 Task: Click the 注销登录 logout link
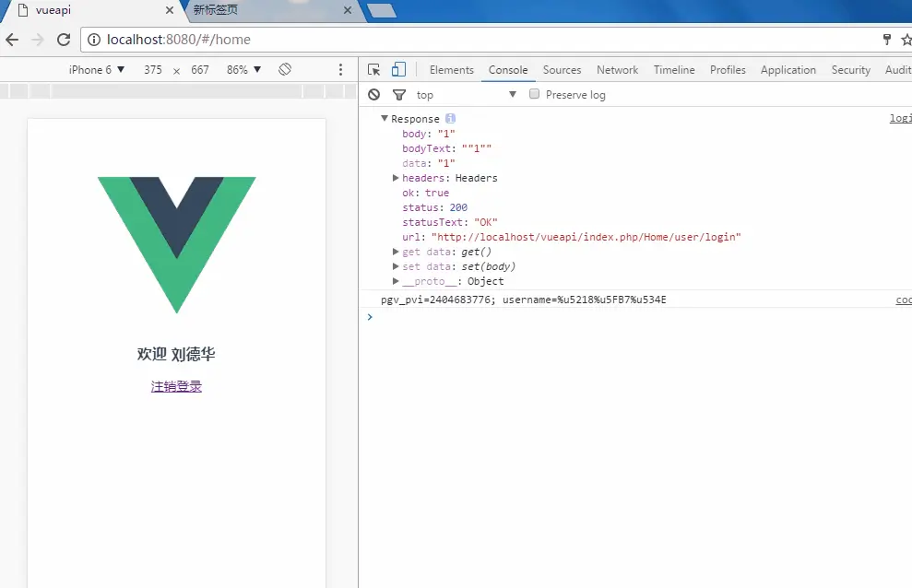(x=176, y=386)
